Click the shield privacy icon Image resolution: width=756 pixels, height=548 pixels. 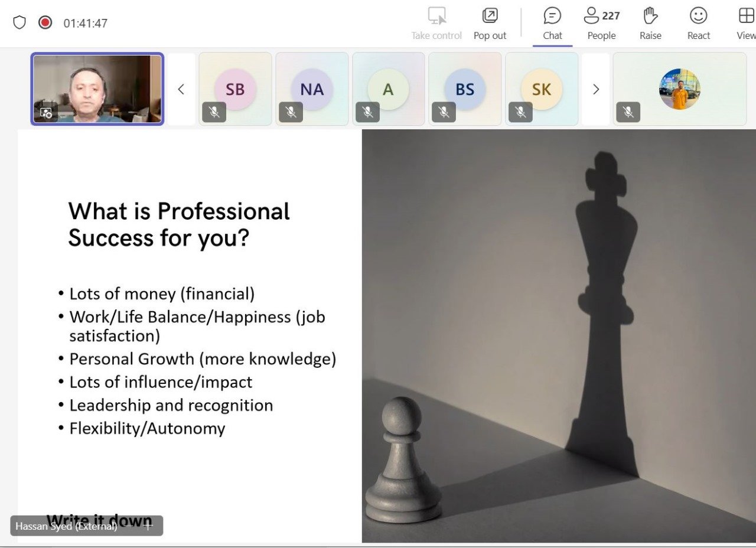click(19, 22)
